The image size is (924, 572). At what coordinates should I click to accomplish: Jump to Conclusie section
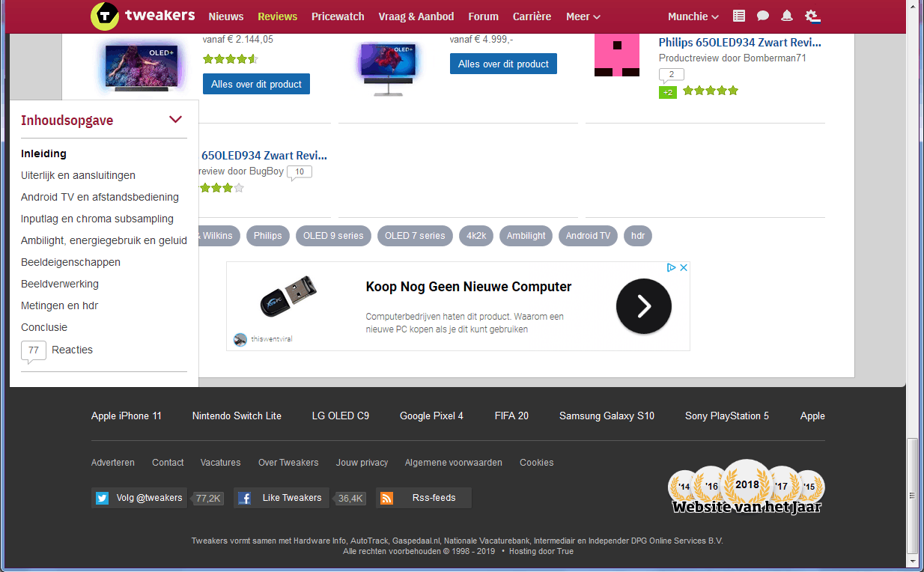[44, 327]
